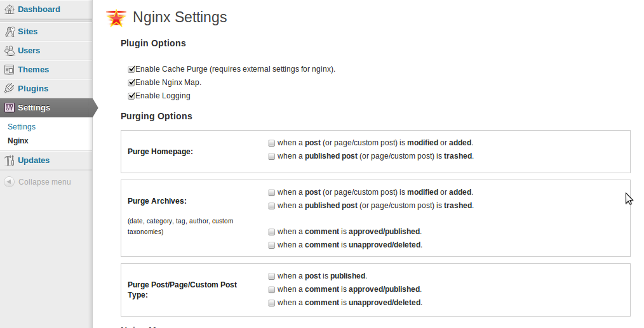Click the Sites keys icon
This screenshot has width=644, height=328.
10,32
